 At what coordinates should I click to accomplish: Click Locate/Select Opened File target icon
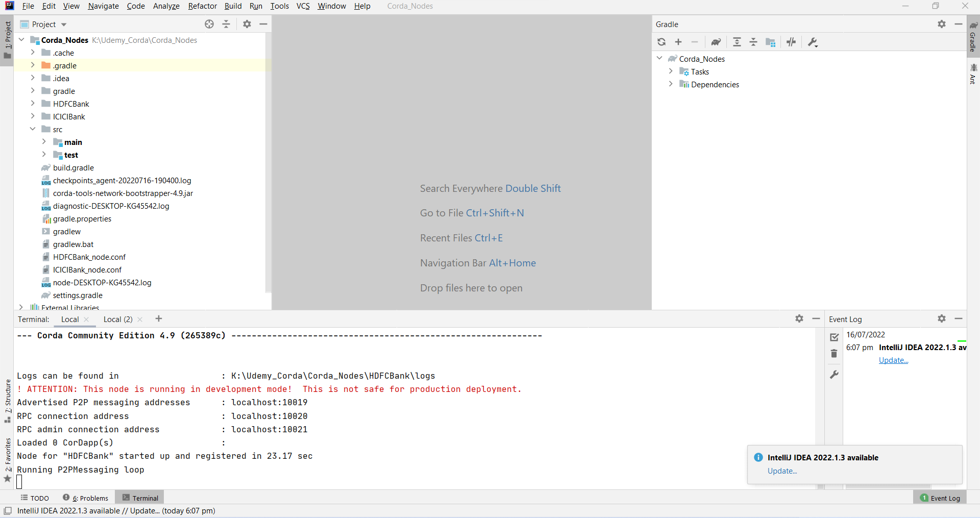tap(209, 24)
